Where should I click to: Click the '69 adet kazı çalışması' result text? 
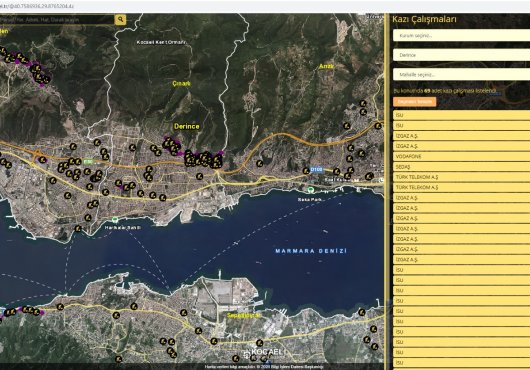[445, 91]
